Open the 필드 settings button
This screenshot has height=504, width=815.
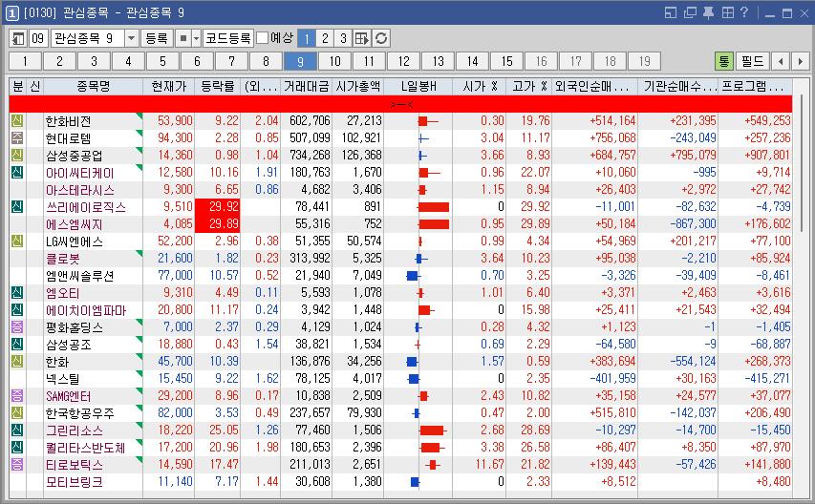coord(752,61)
